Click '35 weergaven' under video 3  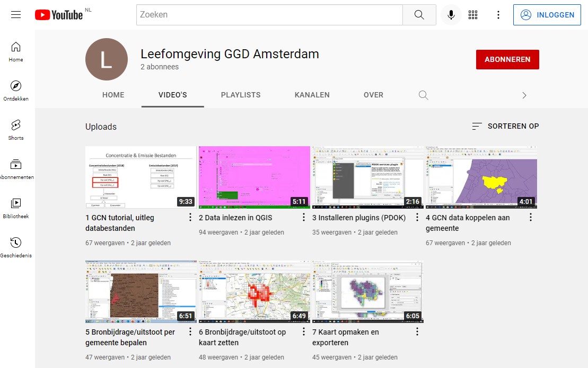pyautogui.click(x=332, y=232)
